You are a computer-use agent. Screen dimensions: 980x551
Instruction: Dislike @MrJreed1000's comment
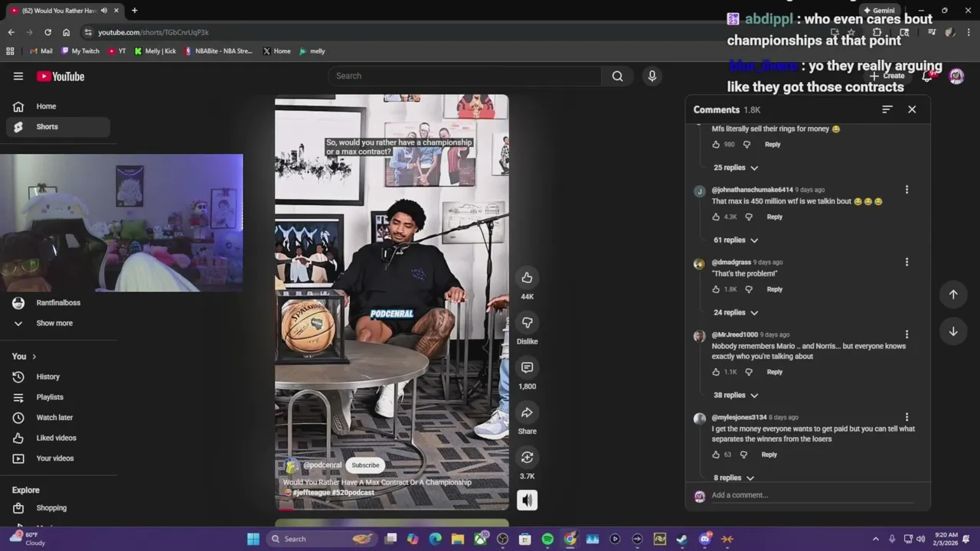pyautogui.click(x=749, y=372)
